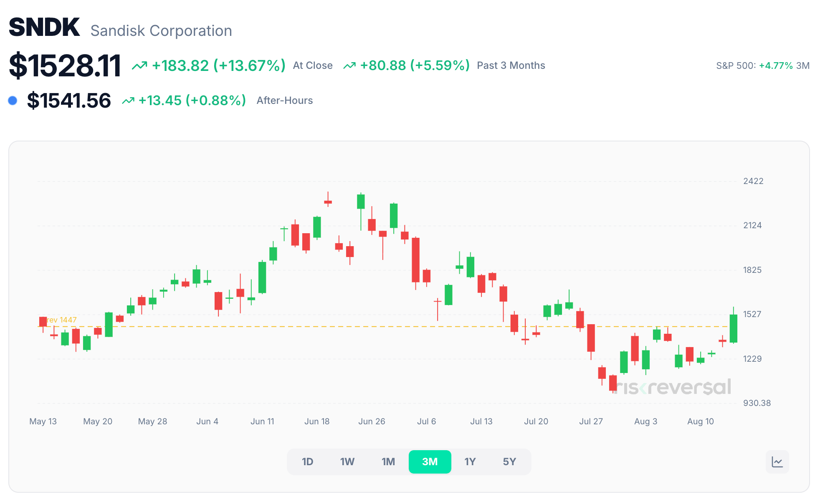Click the Aug 10 date label
Screen dimensions: 820x504
(x=701, y=421)
